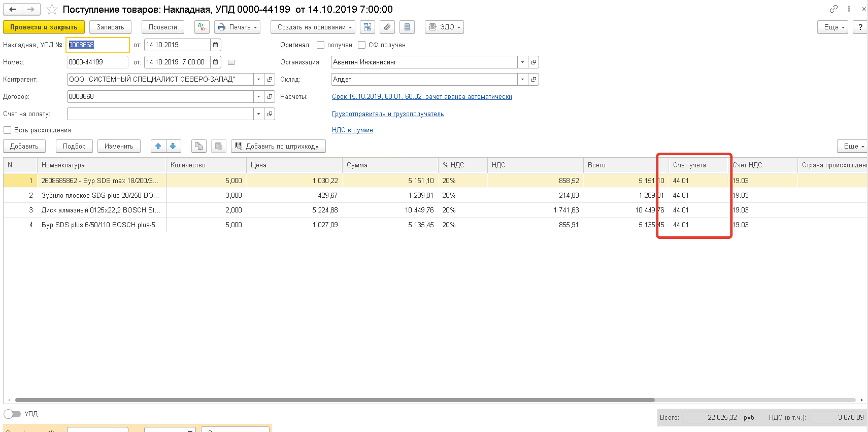Click Добавить по штрихкоду
Image resolution: width=868 pixels, height=432 pixels.
click(x=278, y=146)
